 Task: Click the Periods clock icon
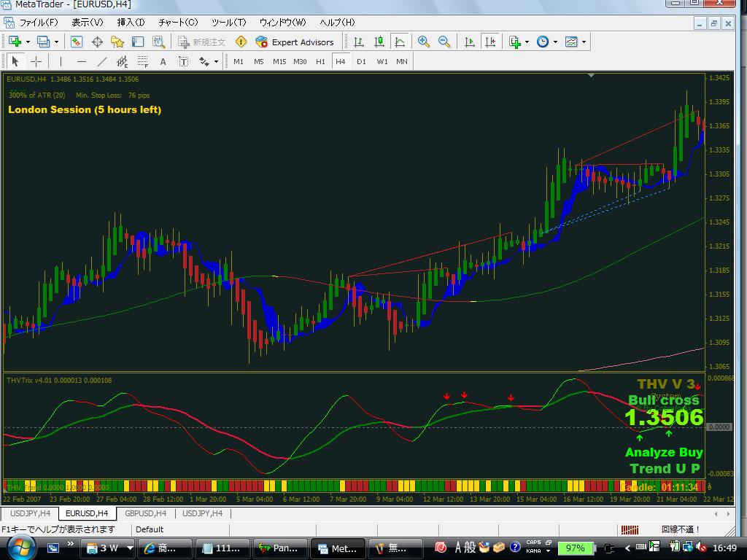(x=543, y=42)
